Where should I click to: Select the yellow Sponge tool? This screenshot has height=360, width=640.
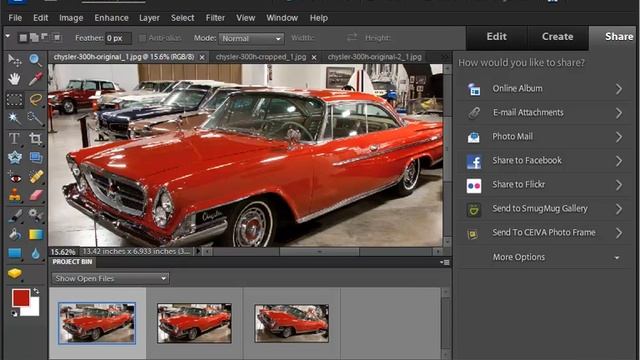[14, 273]
